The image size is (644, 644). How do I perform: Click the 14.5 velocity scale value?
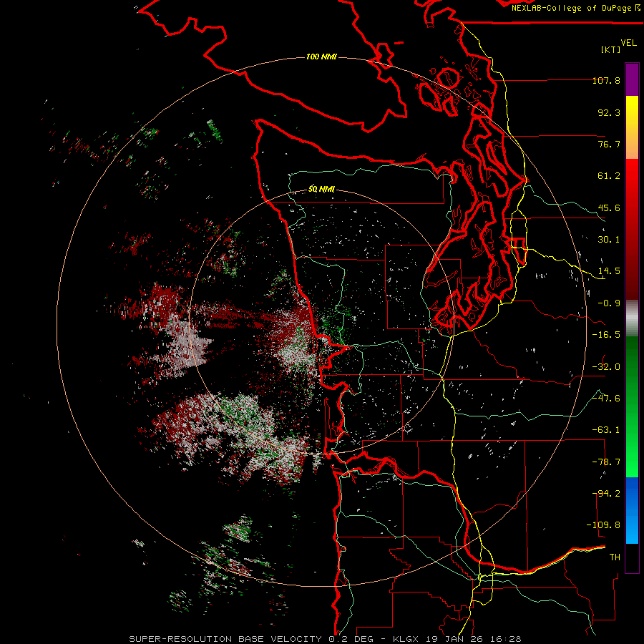(x=609, y=271)
